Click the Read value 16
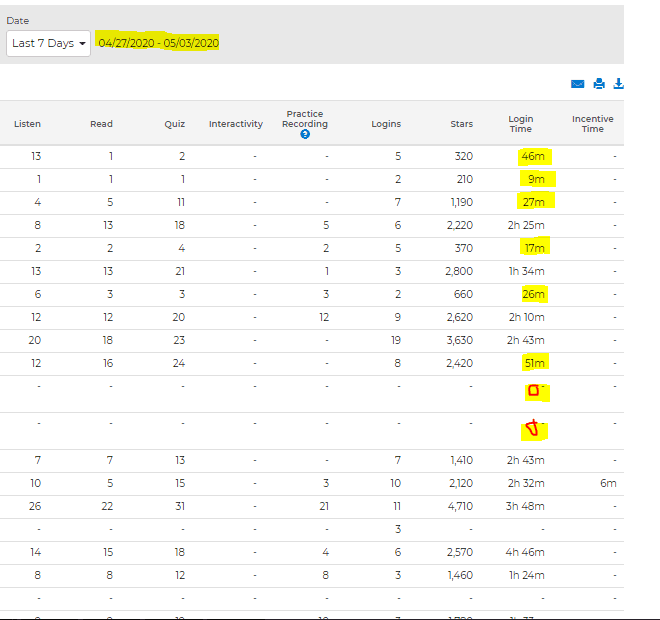 pos(108,363)
